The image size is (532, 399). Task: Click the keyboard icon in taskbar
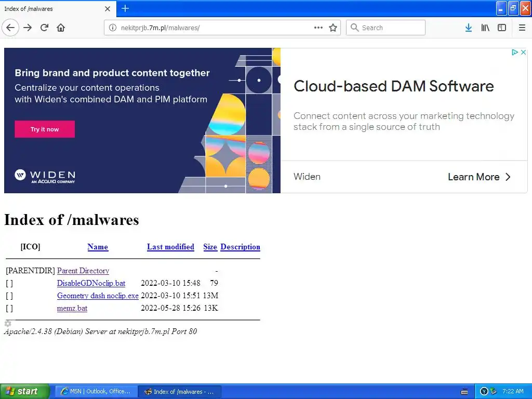464,392
